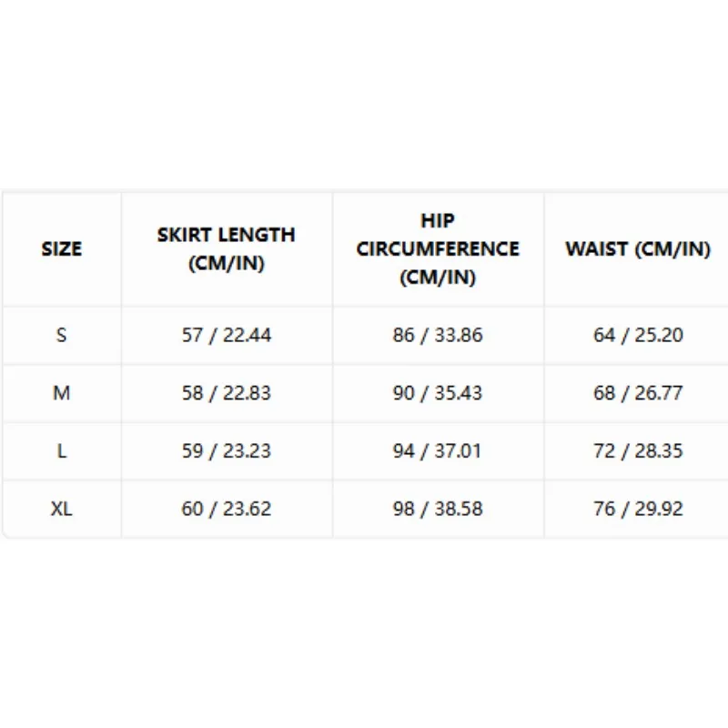Select waist cell 68 / 26.77
The height and width of the screenshot is (728, 728).
pyautogui.click(x=638, y=393)
